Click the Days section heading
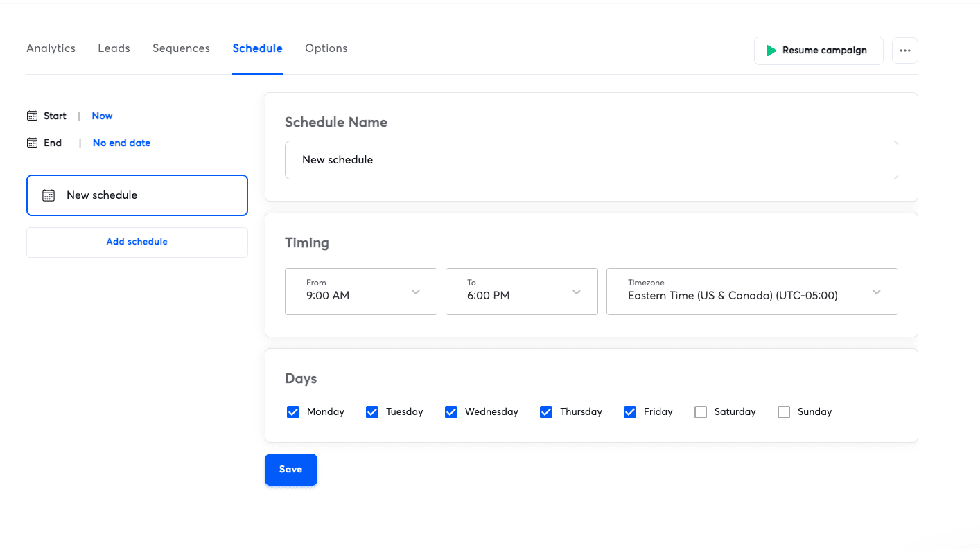The image size is (980, 550). pos(301,379)
